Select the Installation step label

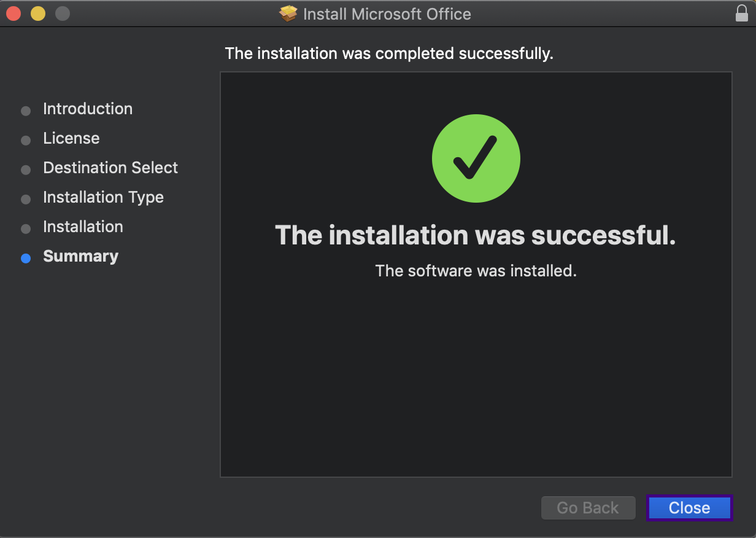83,227
